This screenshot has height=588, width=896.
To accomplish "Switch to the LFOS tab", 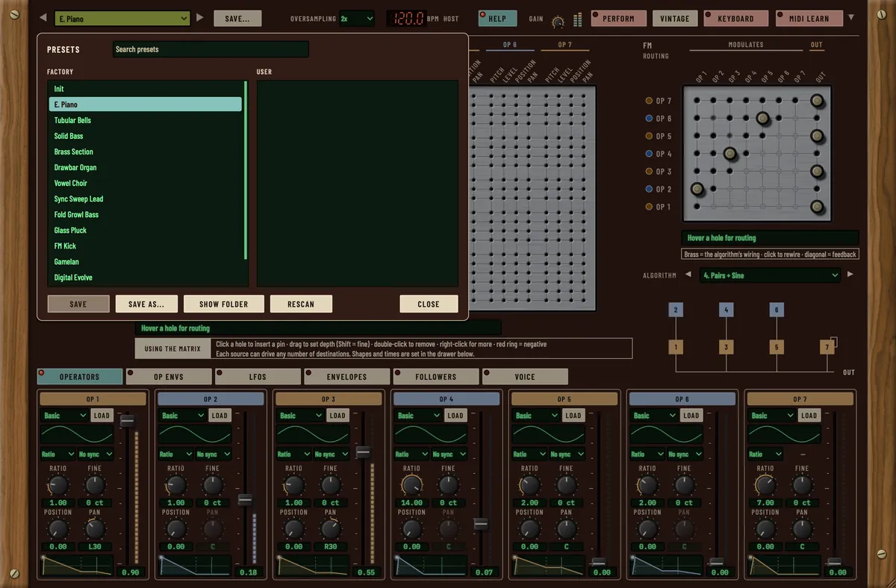I will (258, 377).
